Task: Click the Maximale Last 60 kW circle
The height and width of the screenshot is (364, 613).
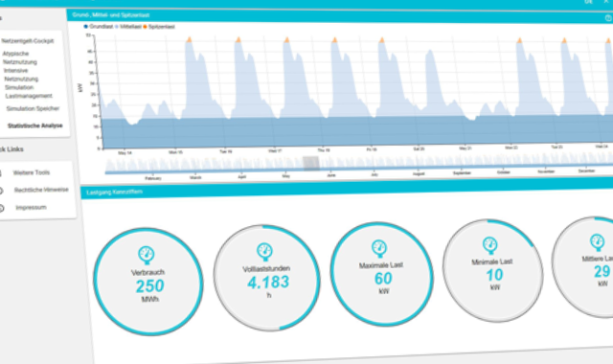Action: tap(381, 275)
